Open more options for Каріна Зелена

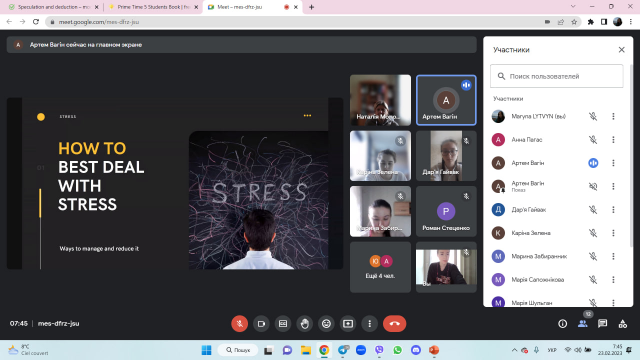coord(613,233)
